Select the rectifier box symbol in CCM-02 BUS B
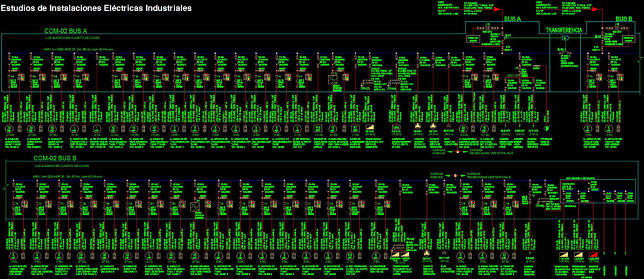 coord(194,208)
